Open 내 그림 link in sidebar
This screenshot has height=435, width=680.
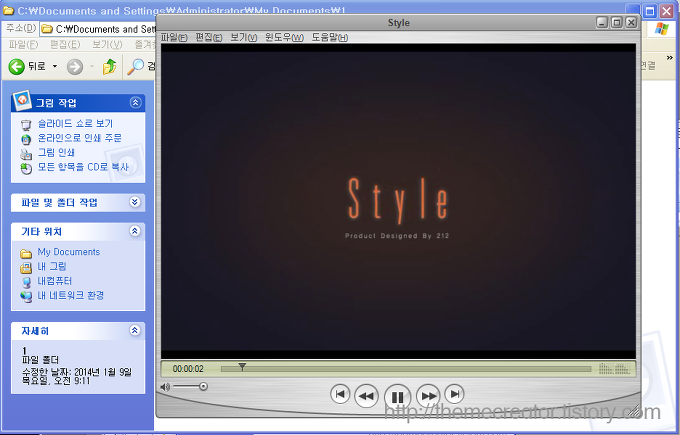click(52, 266)
